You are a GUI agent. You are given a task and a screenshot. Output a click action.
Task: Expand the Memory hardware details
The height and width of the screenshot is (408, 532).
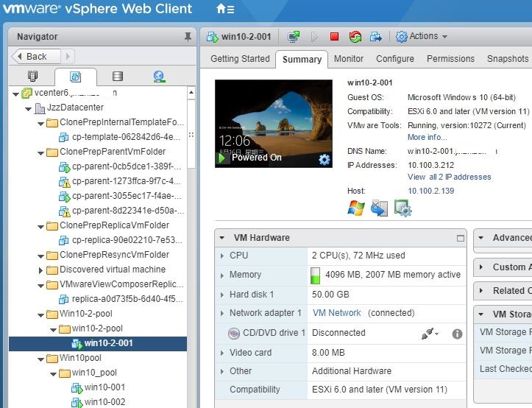click(x=222, y=275)
